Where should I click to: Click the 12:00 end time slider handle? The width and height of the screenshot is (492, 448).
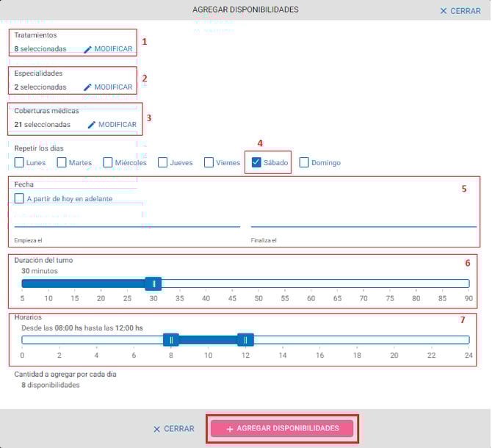[x=245, y=339]
